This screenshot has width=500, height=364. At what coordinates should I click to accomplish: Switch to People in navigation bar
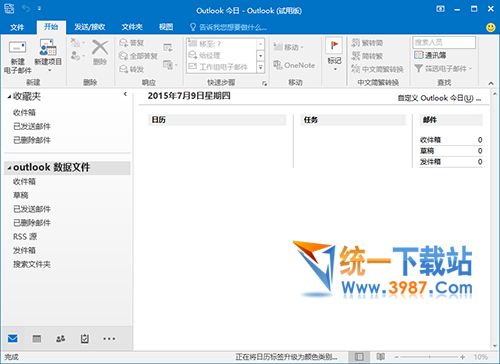60,339
